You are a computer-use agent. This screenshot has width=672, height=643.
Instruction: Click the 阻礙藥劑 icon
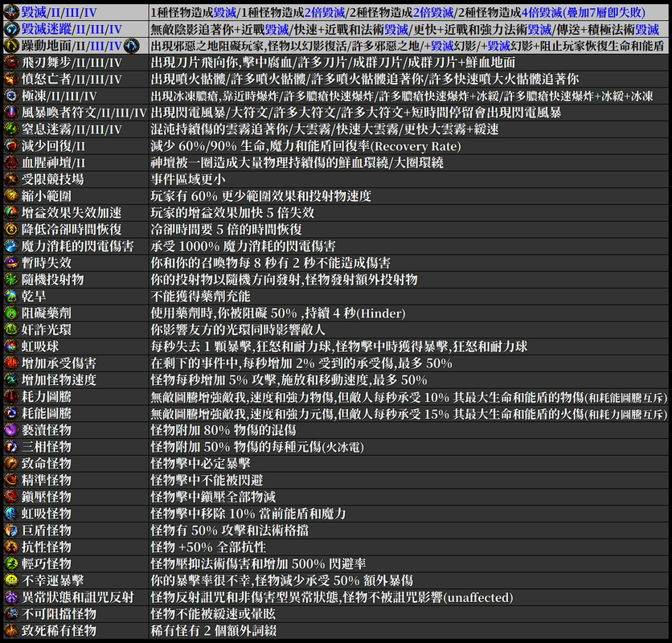(x=11, y=313)
